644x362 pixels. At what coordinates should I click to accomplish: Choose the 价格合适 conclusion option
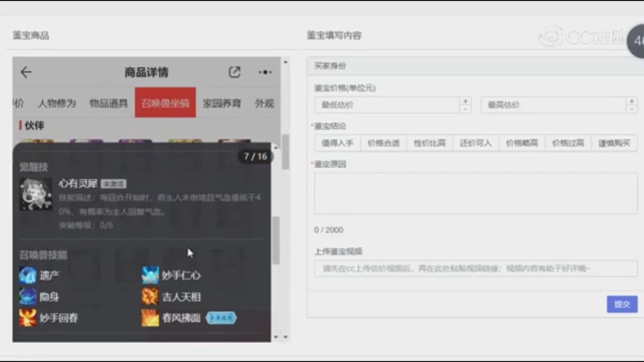coord(383,143)
